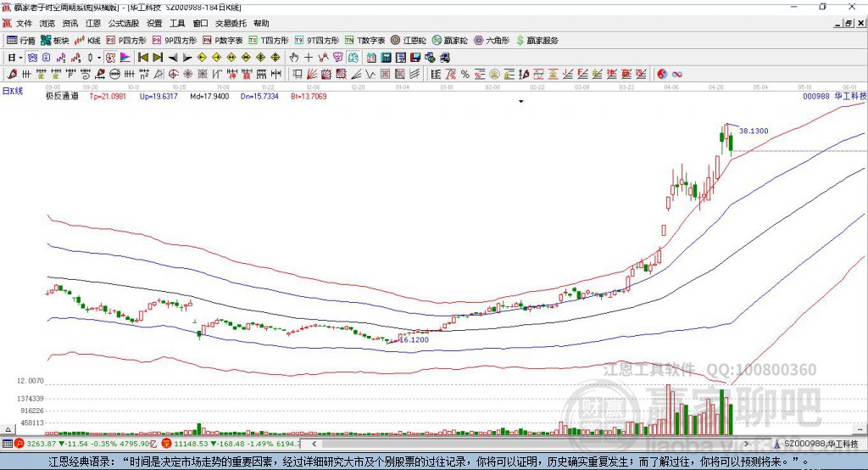Image resolution: width=868 pixels, height=470 pixels.
Task: Open the 板块 sector view
Action: tap(56, 40)
